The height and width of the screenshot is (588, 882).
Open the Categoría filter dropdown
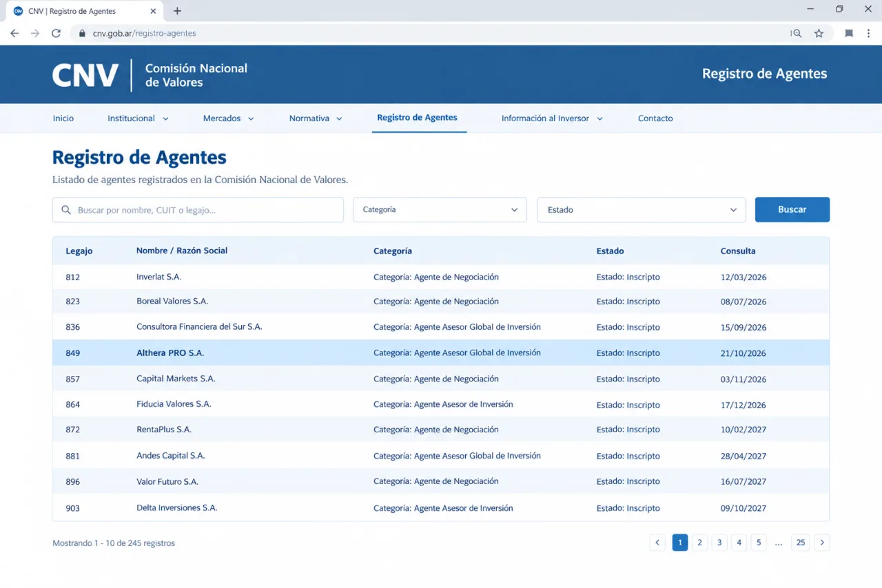(440, 210)
